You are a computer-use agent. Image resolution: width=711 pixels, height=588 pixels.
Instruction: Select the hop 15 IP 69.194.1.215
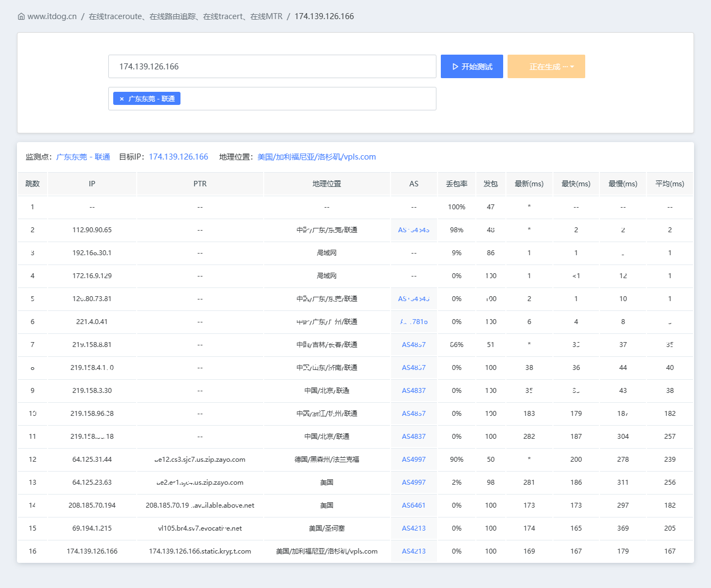click(x=92, y=528)
